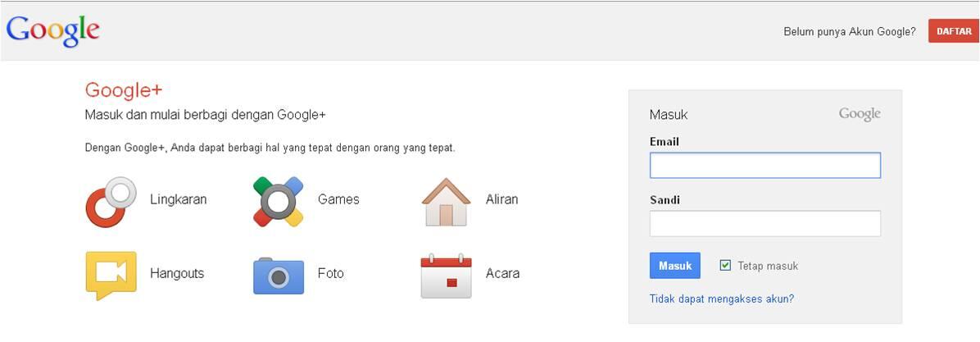Open the Aliran house icon
Image resolution: width=980 pixels, height=342 pixels.
446,201
